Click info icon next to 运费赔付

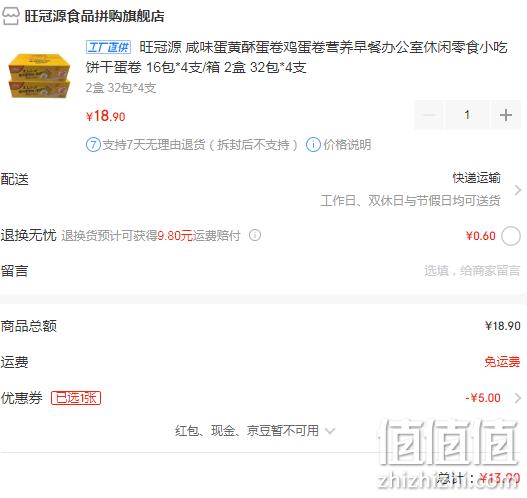point(255,235)
